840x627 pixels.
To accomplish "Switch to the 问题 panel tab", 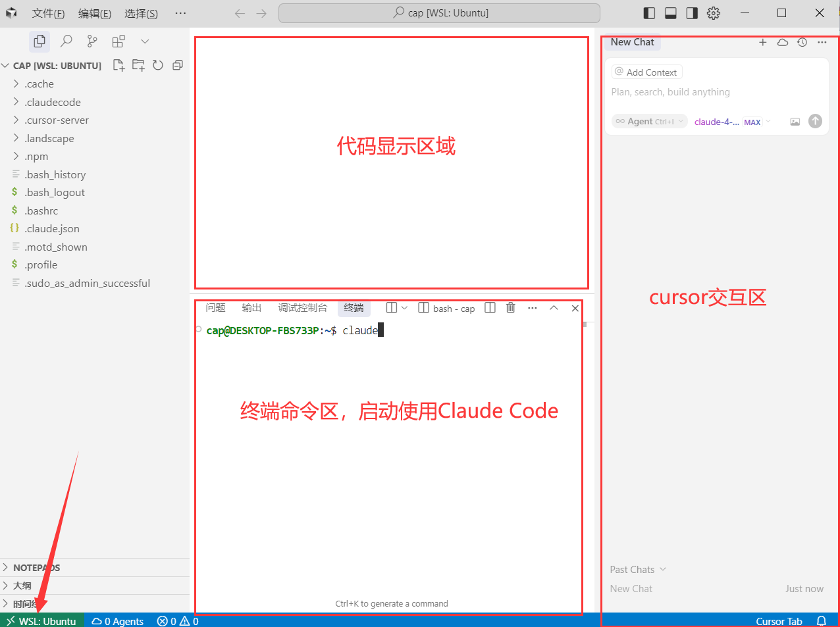I will (215, 308).
